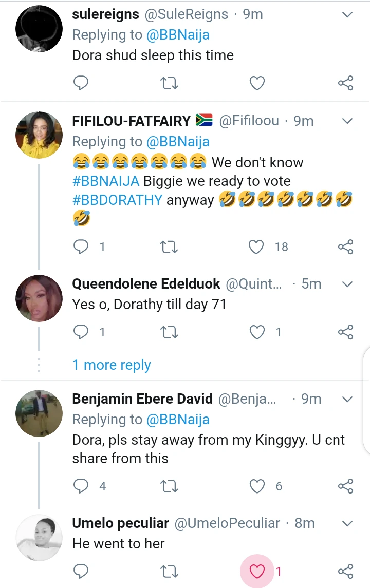Open options chevron on sulereigns' tweet

(347, 15)
